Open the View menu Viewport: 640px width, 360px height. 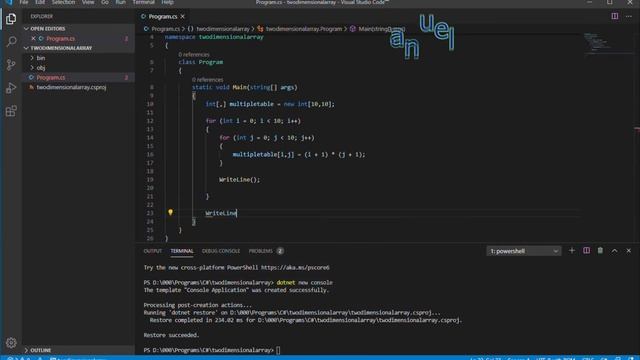click(x=88, y=2)
